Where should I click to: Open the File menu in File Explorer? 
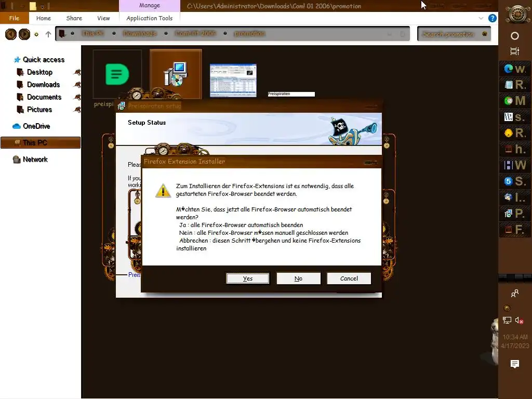[x=14, y=18]
